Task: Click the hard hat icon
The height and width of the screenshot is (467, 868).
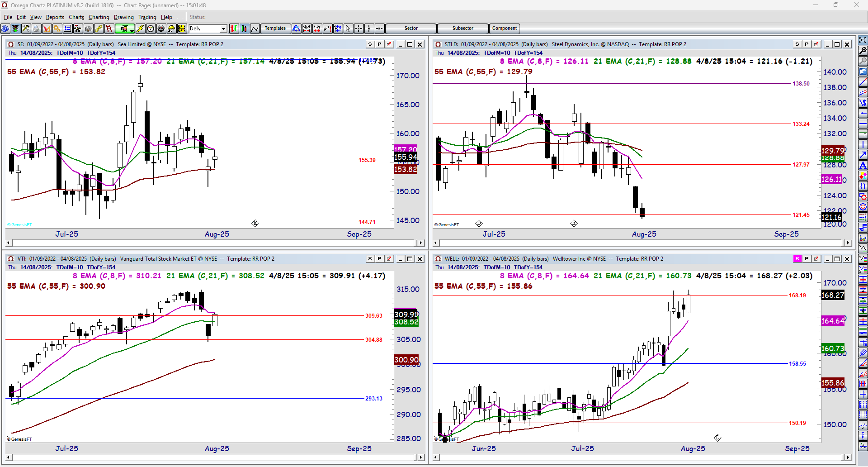Action: pos(171,29)
